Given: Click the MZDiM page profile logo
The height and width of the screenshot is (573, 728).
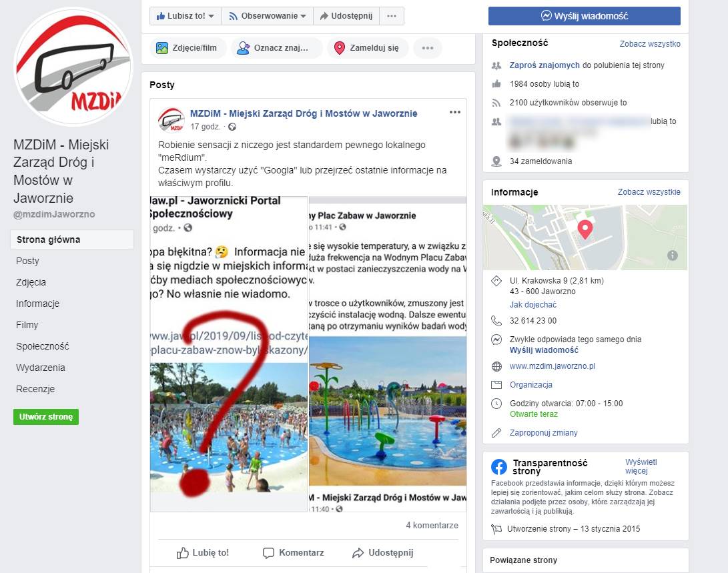Looking at the screenshot, I should point(73,66).
